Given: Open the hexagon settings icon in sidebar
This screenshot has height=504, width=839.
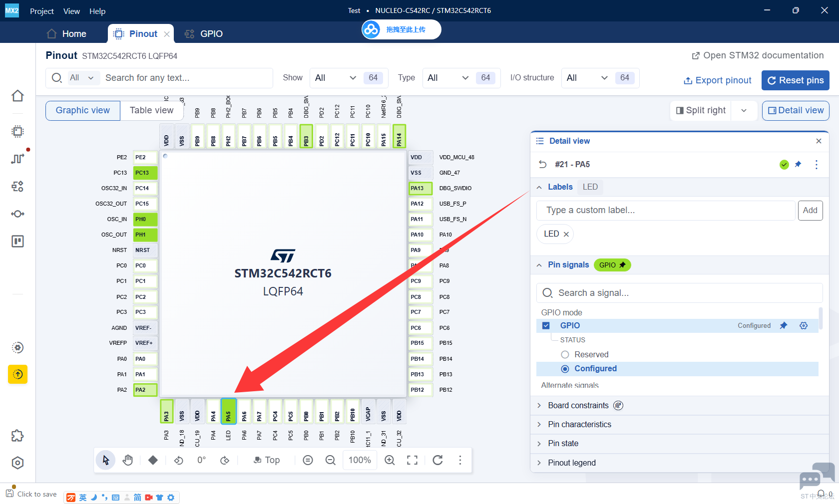Looking at the screenshot, I should 17,463.
